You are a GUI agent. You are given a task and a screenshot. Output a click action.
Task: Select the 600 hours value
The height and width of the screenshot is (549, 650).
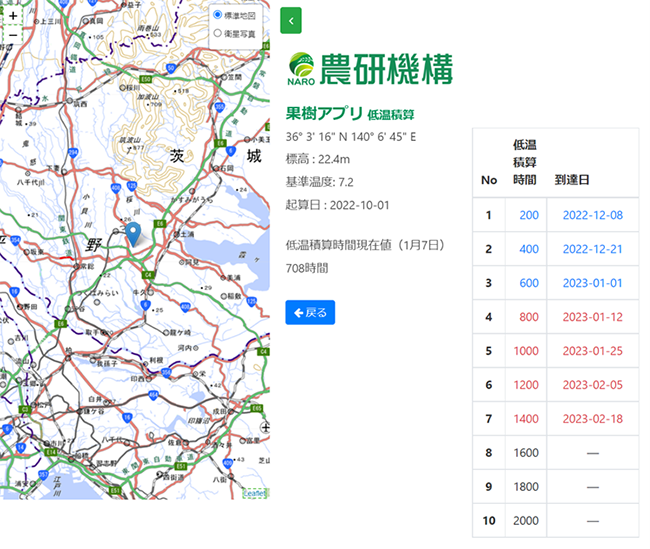click(x=529, y=283)
